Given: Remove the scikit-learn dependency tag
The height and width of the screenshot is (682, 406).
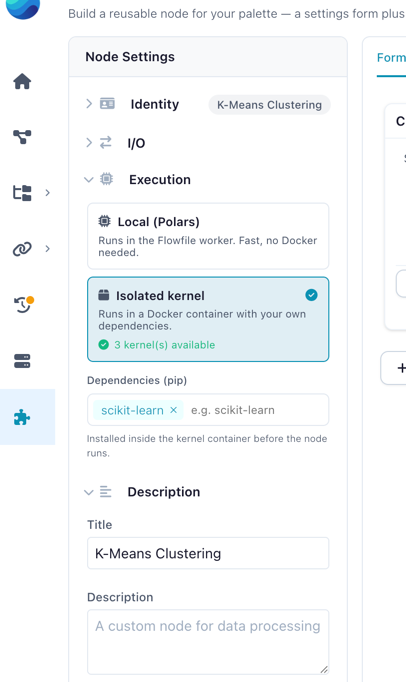Looking at the screenshot, I should pos(173,410).
